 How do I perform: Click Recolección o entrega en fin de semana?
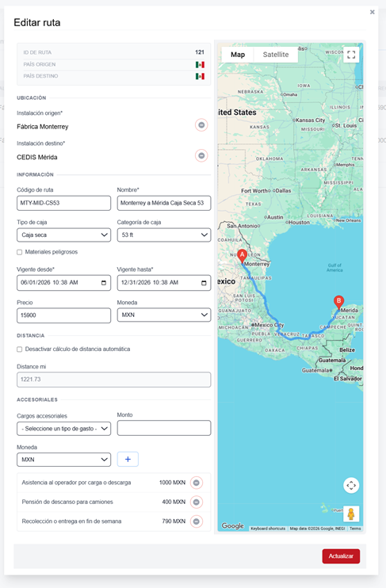tap(71, 521)
